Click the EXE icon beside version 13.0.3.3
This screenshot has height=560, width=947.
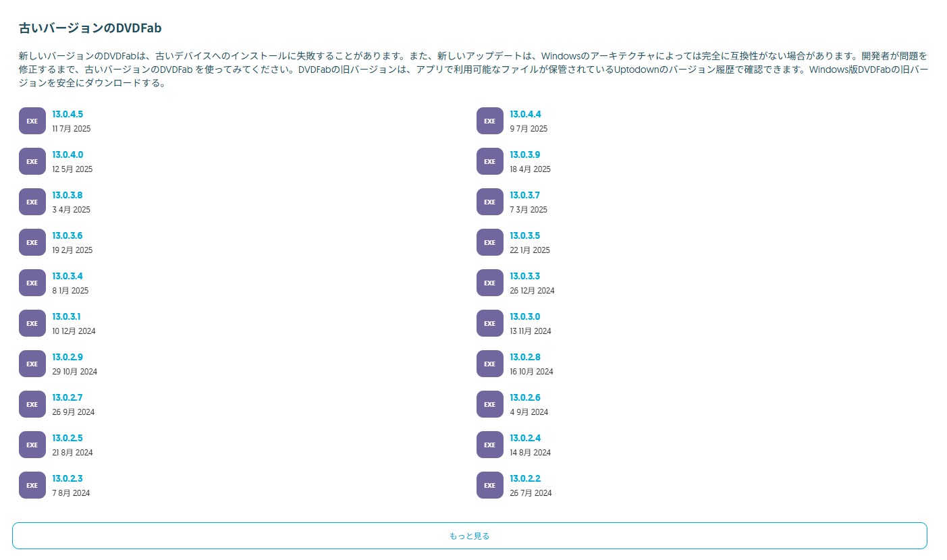tap(490, 283)
